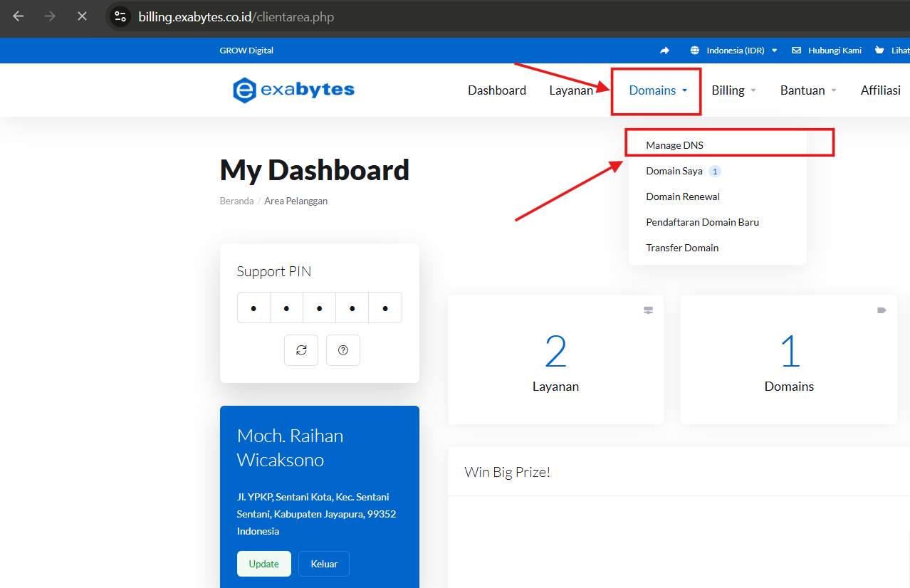Click the Exabytes logo
Viewport: 910px width, 588px height.
pos(293,90)
